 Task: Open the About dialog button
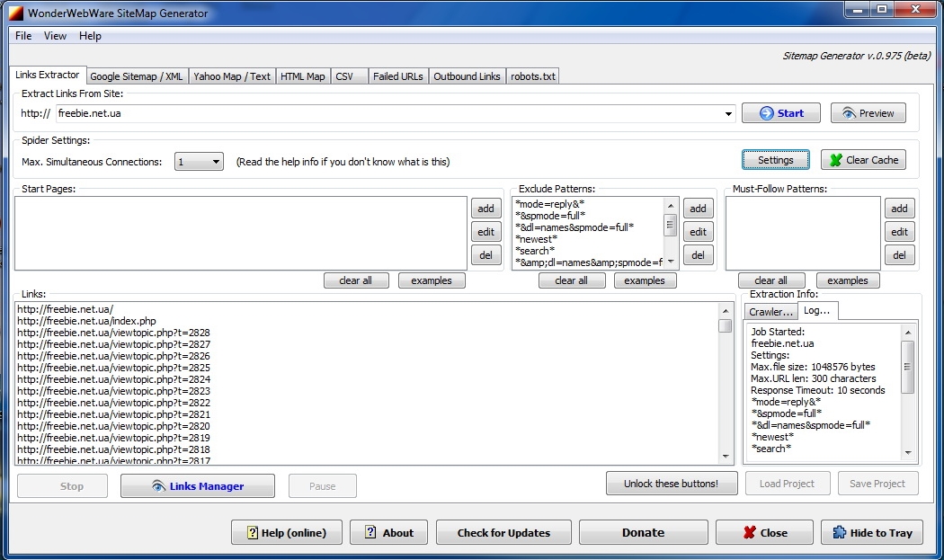click(388, 532)
